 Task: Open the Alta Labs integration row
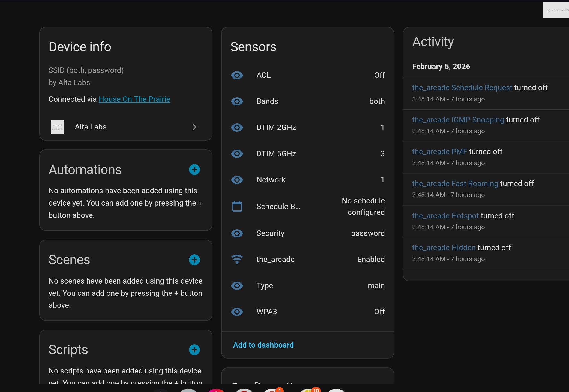click(x=91, y=127)
